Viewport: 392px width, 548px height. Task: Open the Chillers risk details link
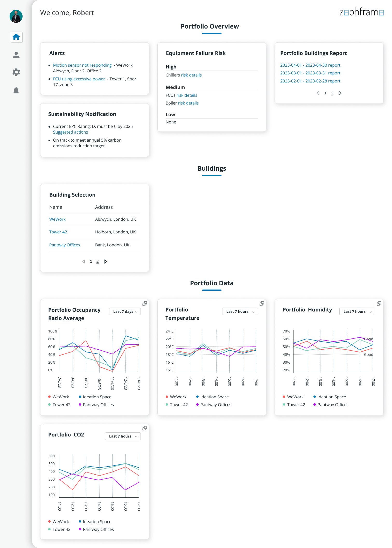[x=191, y=75]
